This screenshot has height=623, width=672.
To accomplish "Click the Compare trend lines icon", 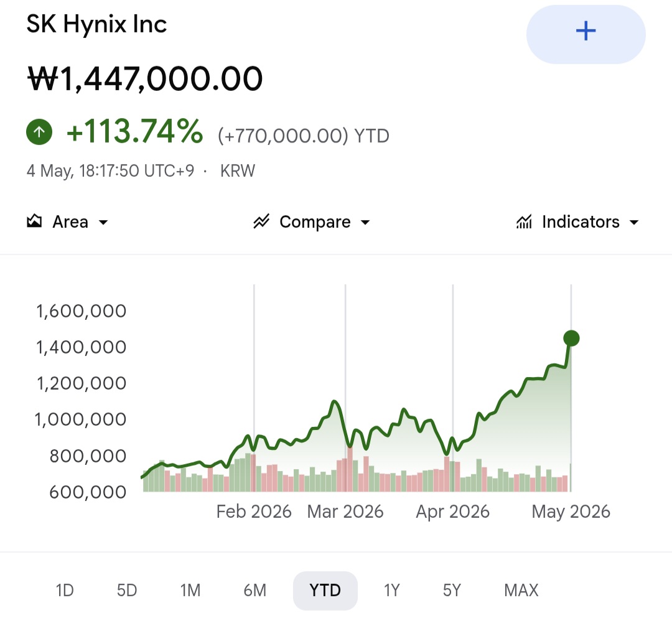I will (x=261, y=221).
